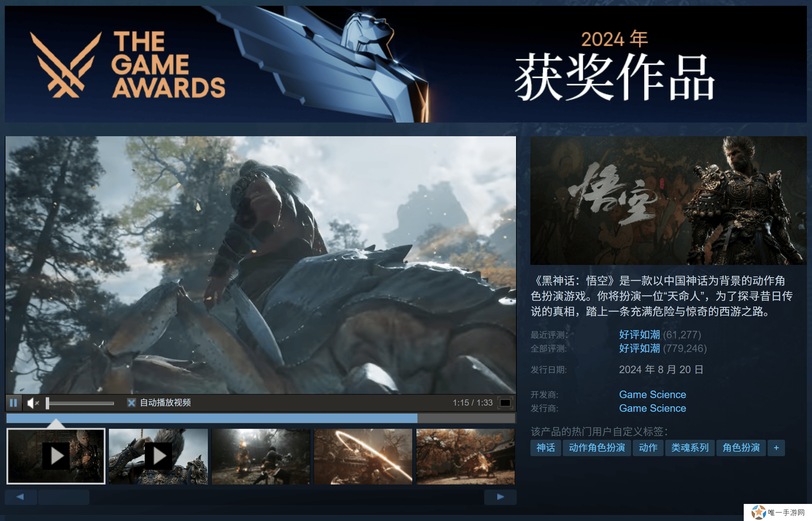Add a tag with the plus button
The width and height of the screenshot is (812, 521).
click(x=776, y=448)
